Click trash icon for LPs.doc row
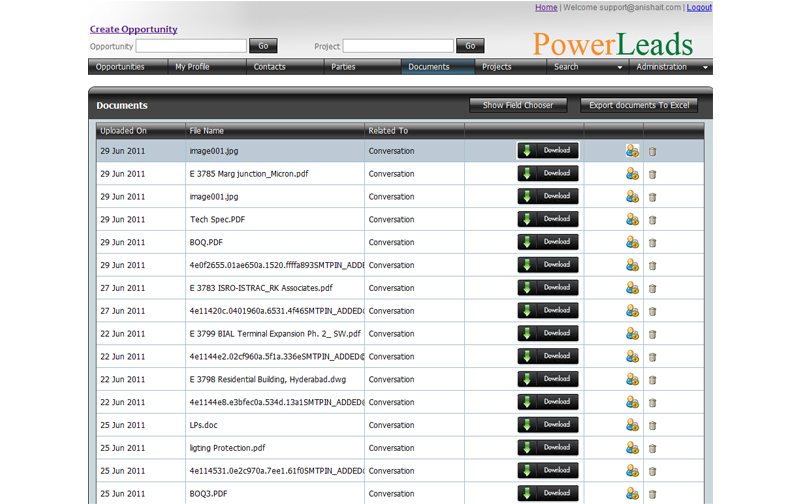Screen dimensions: 800x504 click(x=653, y=425)
